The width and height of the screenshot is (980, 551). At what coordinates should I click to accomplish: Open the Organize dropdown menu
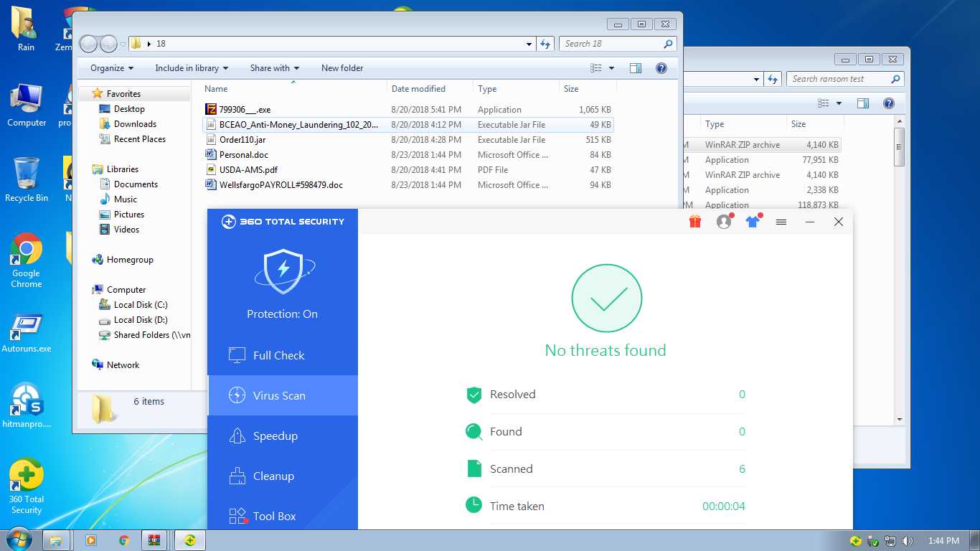[112, 68]
